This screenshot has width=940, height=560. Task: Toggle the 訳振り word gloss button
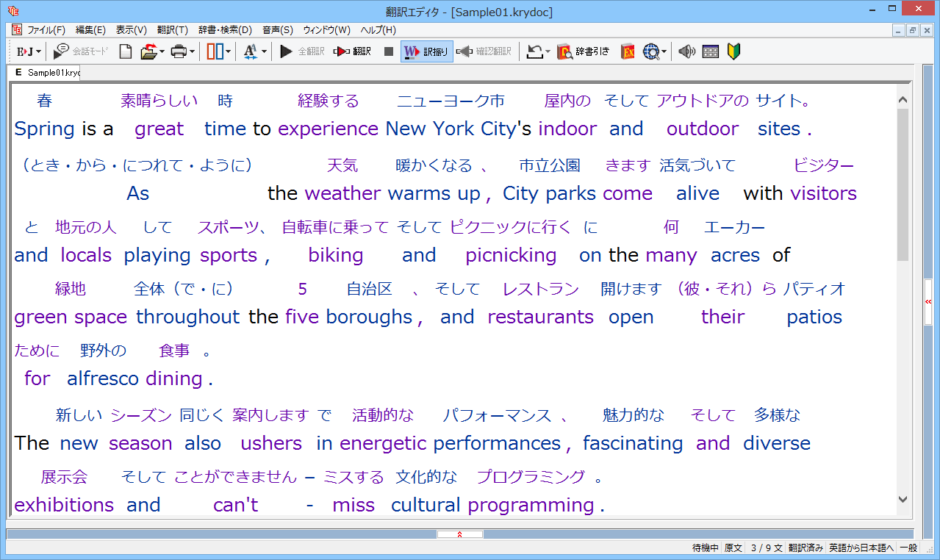point(426,51)
